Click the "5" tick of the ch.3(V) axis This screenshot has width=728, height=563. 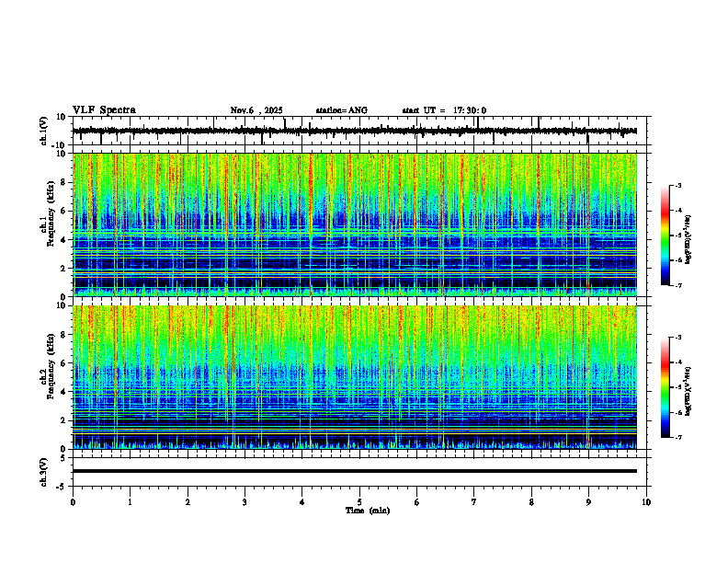[x=64, y=458]
